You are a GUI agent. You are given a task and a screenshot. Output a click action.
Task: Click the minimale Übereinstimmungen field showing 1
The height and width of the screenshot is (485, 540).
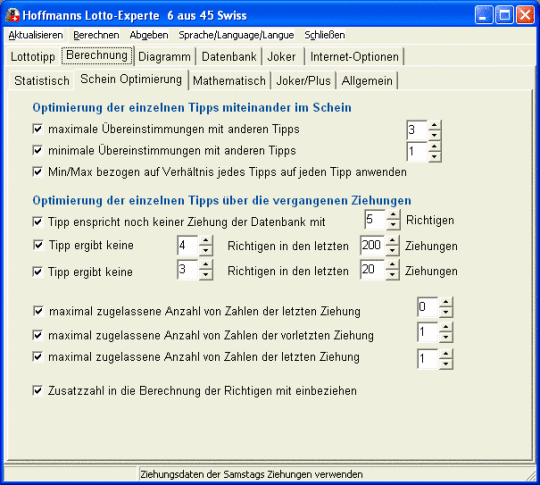pos(417,152)
